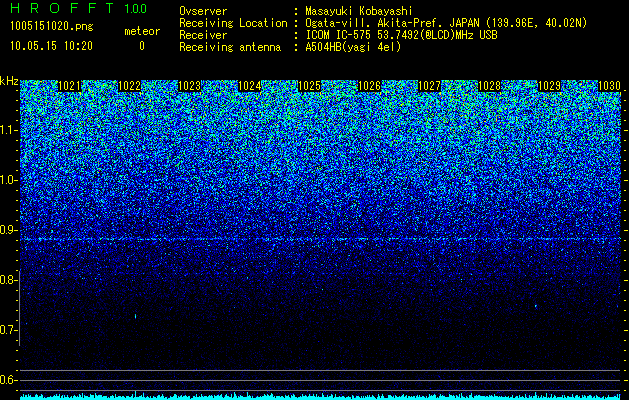Click the bright cyan dot below marker 1029
The width and height of the screenshot is (629, 400).
pos(536,306)
